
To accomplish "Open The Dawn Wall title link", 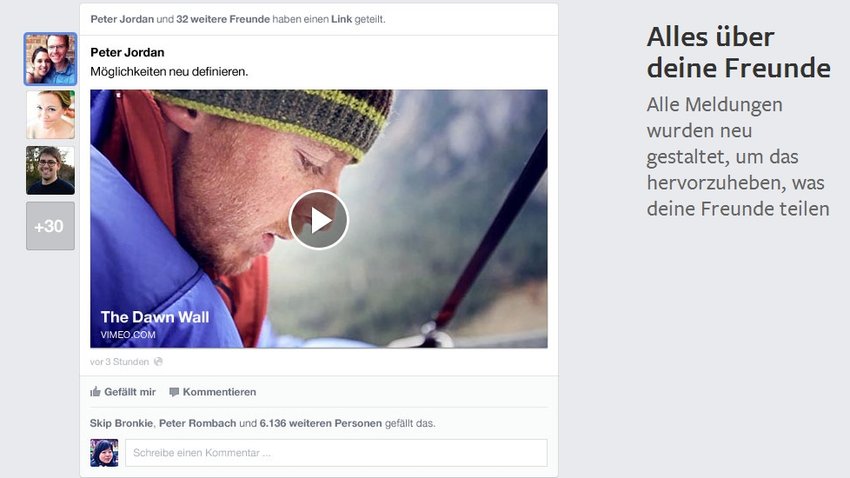I will click(154, 317).
